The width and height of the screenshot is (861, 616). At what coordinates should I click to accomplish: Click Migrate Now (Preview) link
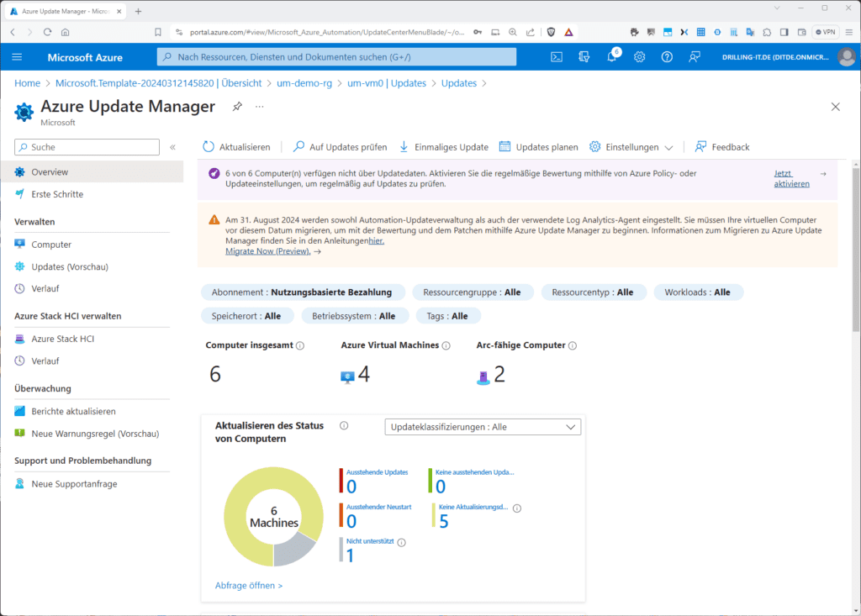[268, 251]
